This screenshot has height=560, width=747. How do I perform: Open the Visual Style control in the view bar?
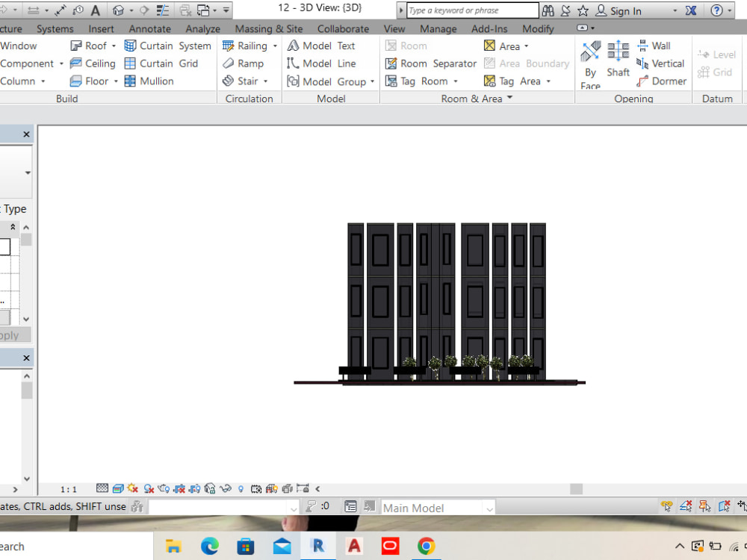pyautogui.click(x=117, y=488)
